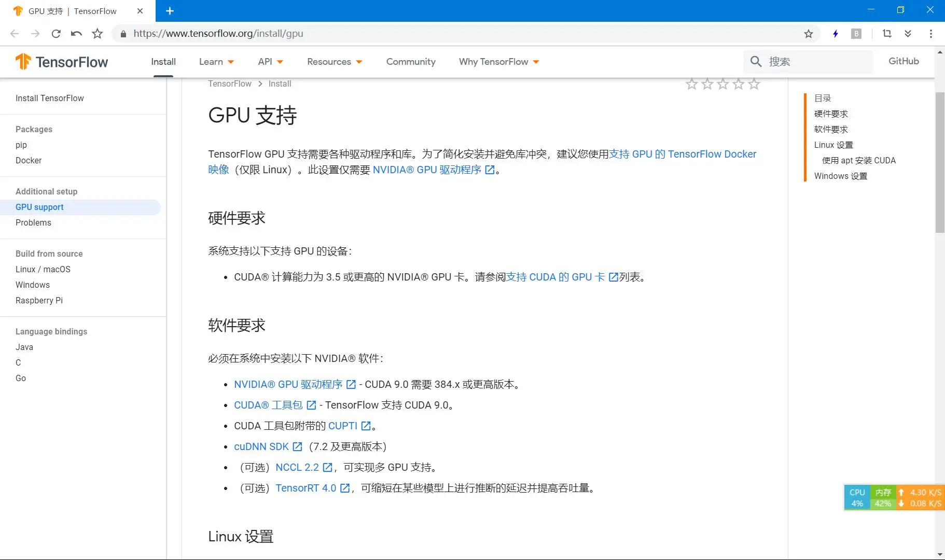Screen dimensions: 945x560
Task: Click the crop screenshot toolbar icon
Action: (x=887, y=34)
